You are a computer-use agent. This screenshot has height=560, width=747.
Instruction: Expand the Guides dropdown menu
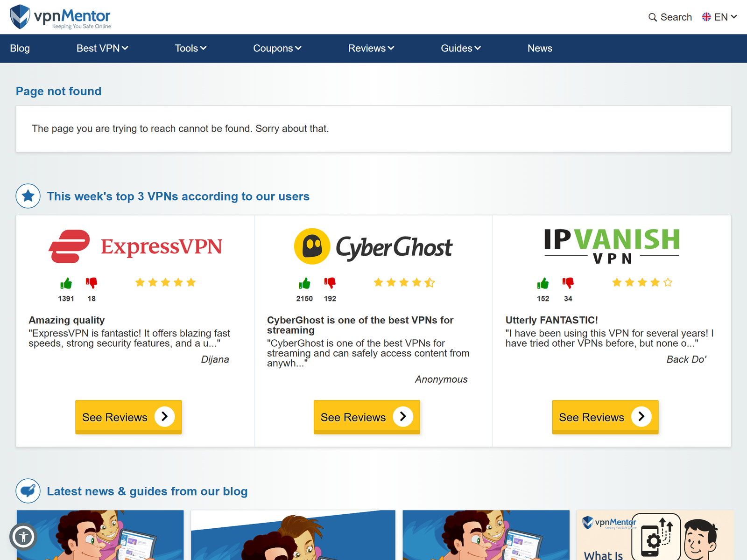(461, 48)
